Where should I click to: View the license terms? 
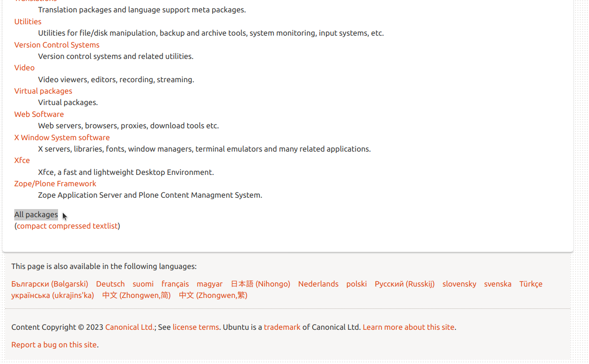point(196,327)
